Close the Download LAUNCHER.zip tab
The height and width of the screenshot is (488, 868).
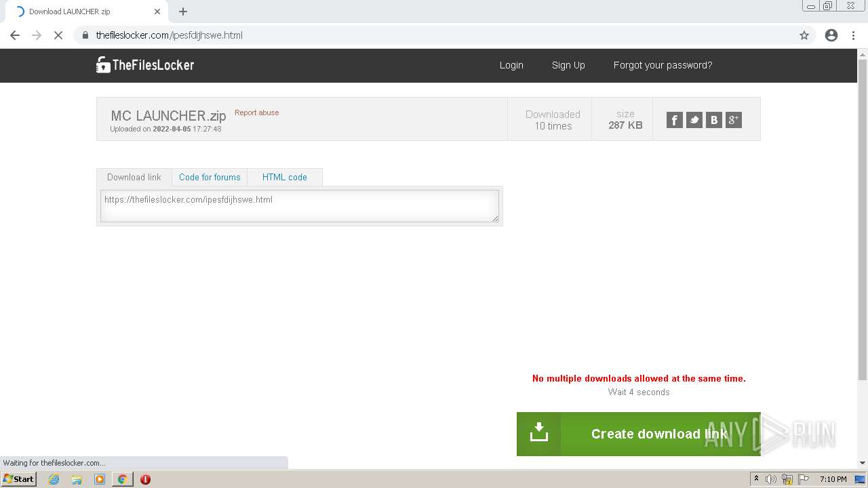click(157, 12)
